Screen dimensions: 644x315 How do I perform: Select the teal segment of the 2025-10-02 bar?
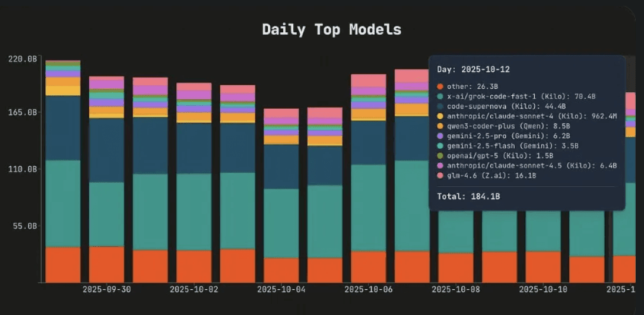[x=194, y=212]
